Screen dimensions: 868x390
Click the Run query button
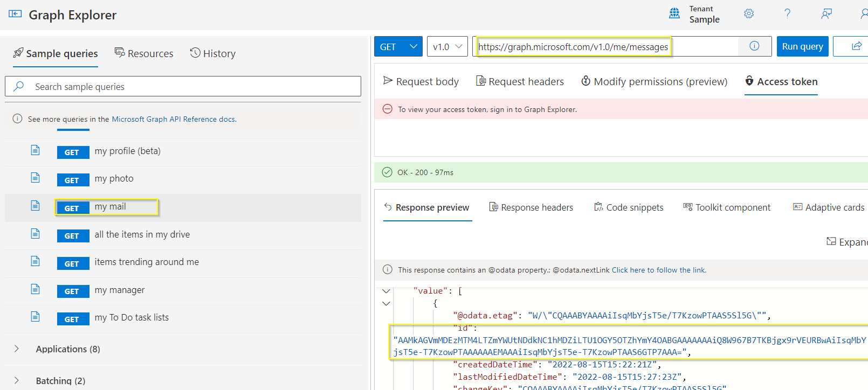click(x=802, y=46)
